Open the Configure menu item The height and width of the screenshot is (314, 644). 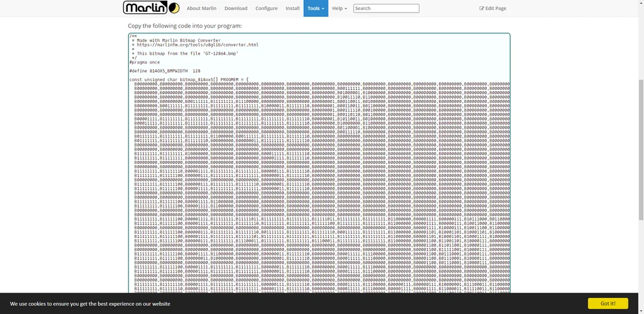click(267, 8)
